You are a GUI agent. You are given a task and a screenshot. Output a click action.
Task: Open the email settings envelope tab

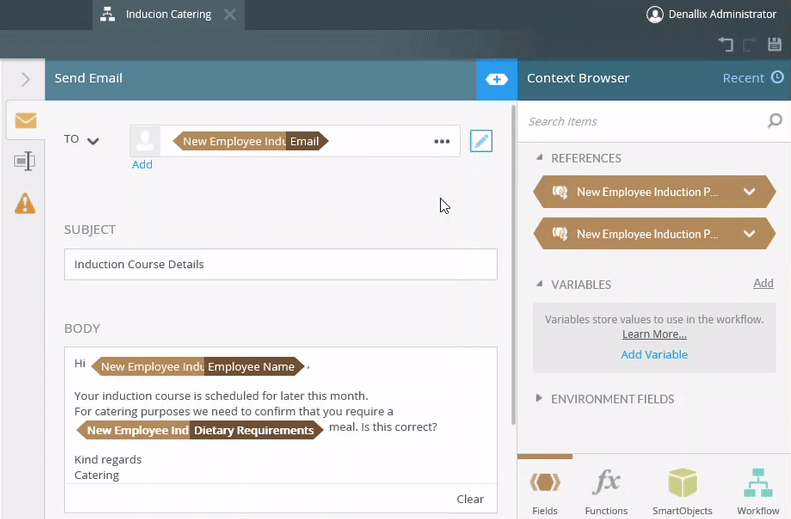[x=25, y=121]
